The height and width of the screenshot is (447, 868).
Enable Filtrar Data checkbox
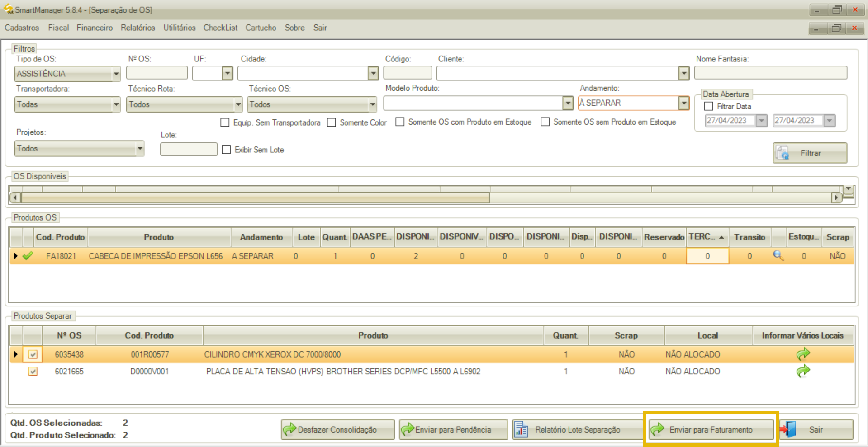[709, 106]
